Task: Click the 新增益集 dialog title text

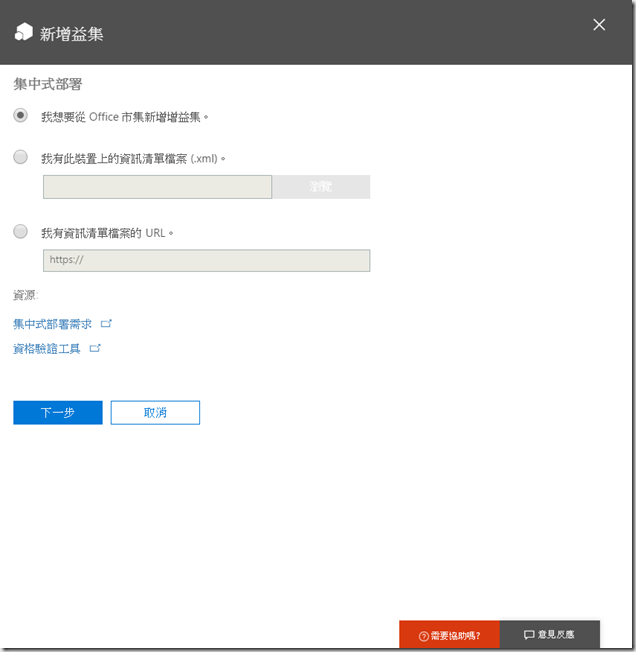Action: (71, 34)
